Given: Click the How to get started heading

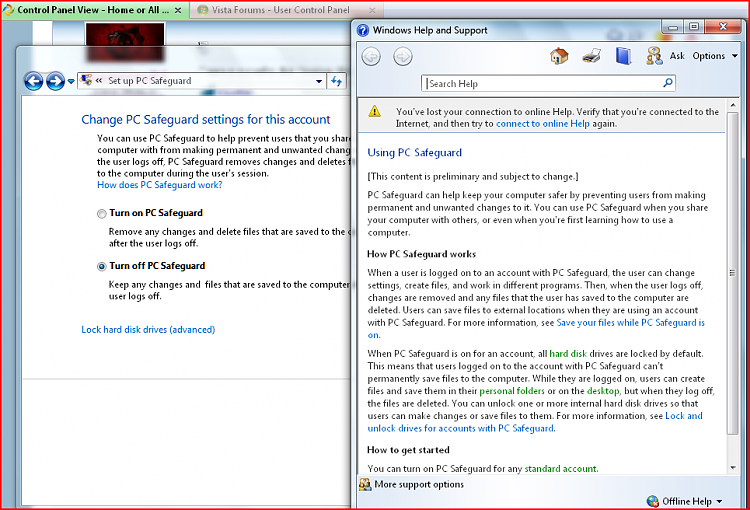Looking at the screenshot, I should (x=408, y=450).
